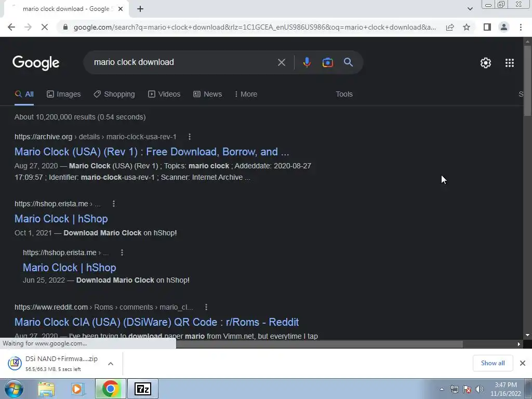
Task: Click the scroll right arrow of horizontal scrollbar
Action: (x=519, y=344)
